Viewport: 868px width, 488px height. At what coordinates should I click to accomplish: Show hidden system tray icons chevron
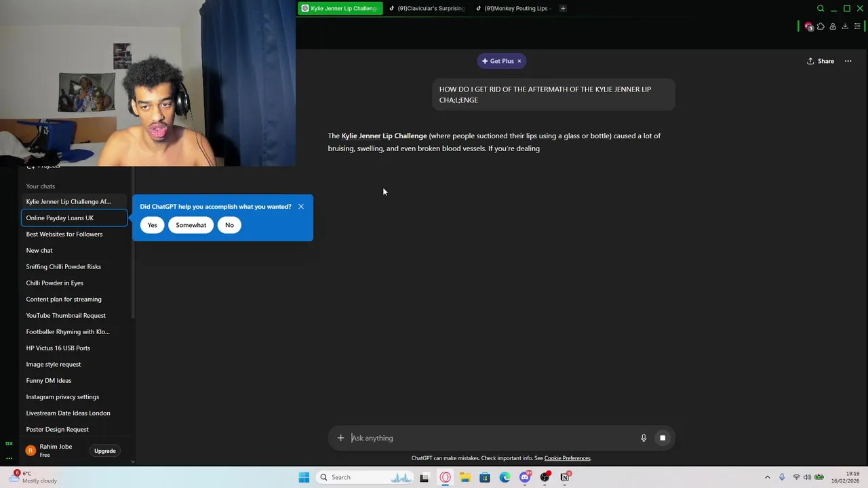tap(768, 477)
